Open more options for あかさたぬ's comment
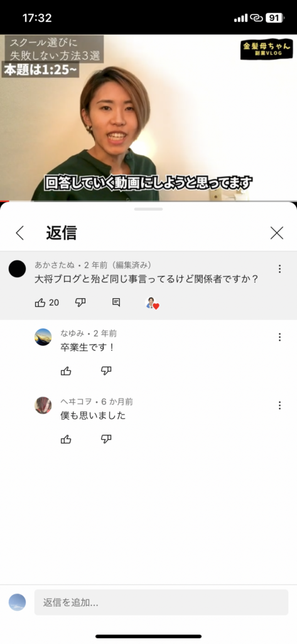Image resolution: width=297 pixels, height=644 pixels. pyautogui.click(x=279, y=269)
